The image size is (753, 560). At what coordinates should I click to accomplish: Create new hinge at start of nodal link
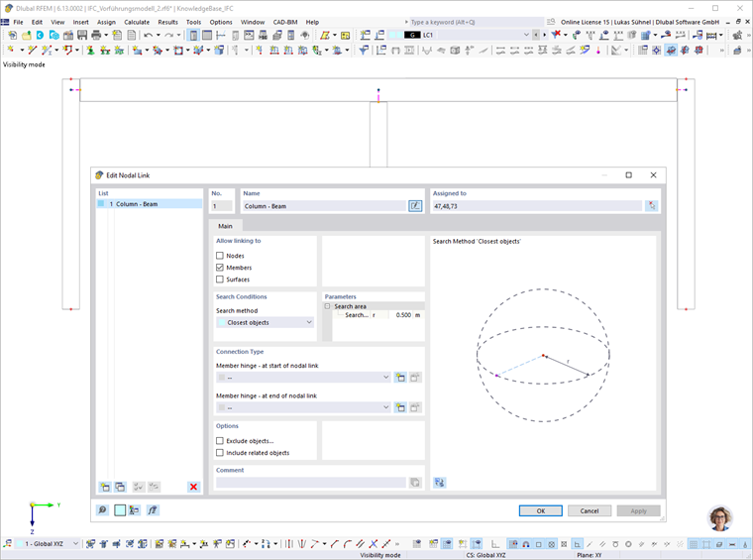click(x=400, y=378)
